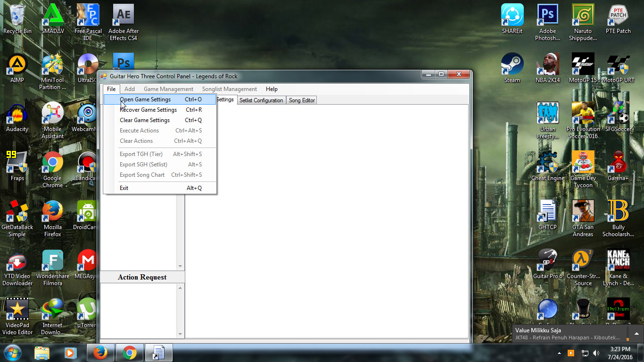Select Kane & Lynch desktop icon

[x=619, y=268]
